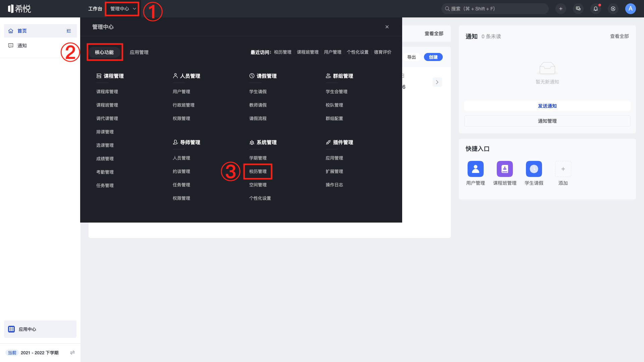Viewport: 644px width, 362px height.
Task: Click the 希悦 logo
Action: (x=19, y=9)
